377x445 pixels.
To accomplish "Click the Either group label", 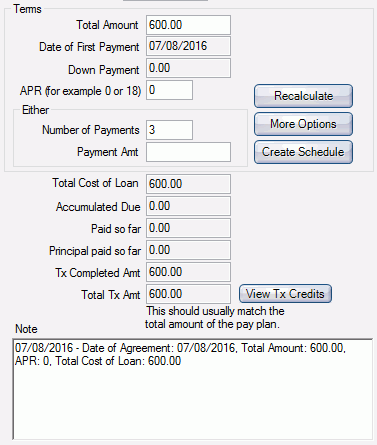I will [x=35, y=110].
